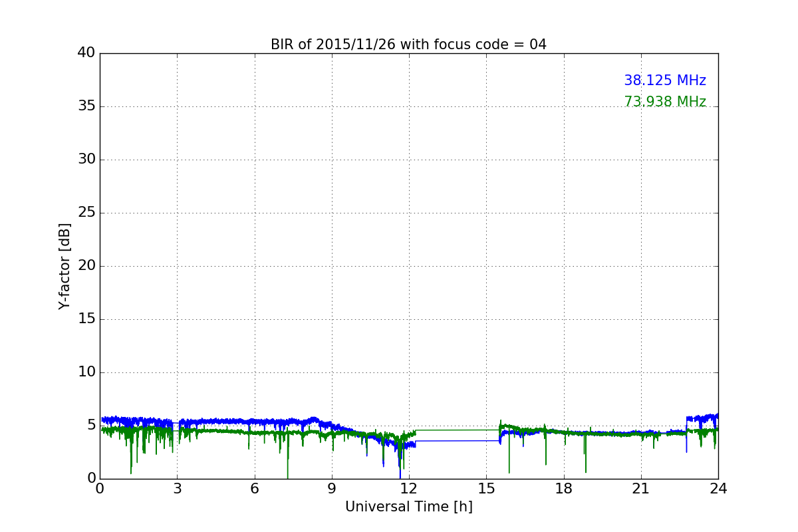Click x-axis tick label '15'
The image size is (798, 532).
486,489
